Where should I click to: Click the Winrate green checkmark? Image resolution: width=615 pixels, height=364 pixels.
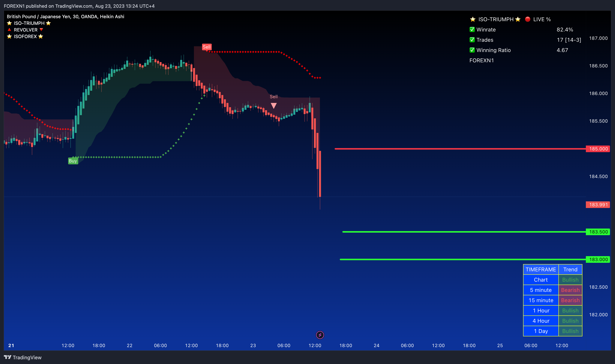(472, 30)
